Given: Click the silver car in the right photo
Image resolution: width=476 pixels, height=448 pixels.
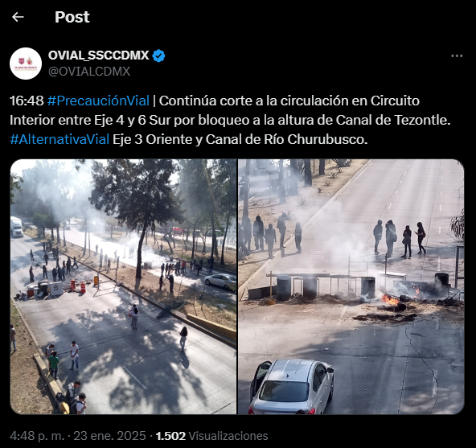Looking at the screenshot, I should pos(292,387).
